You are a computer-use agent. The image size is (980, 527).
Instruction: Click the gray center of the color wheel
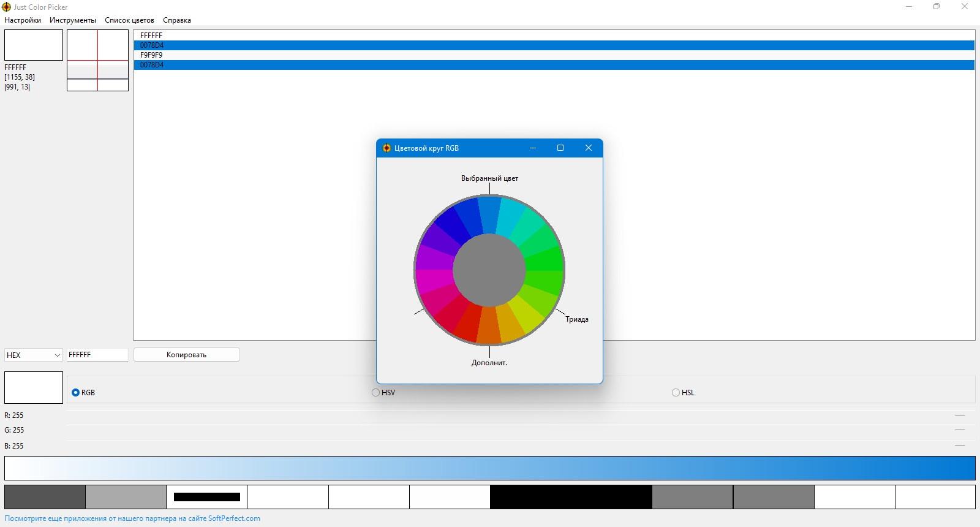tap(489, 270)
